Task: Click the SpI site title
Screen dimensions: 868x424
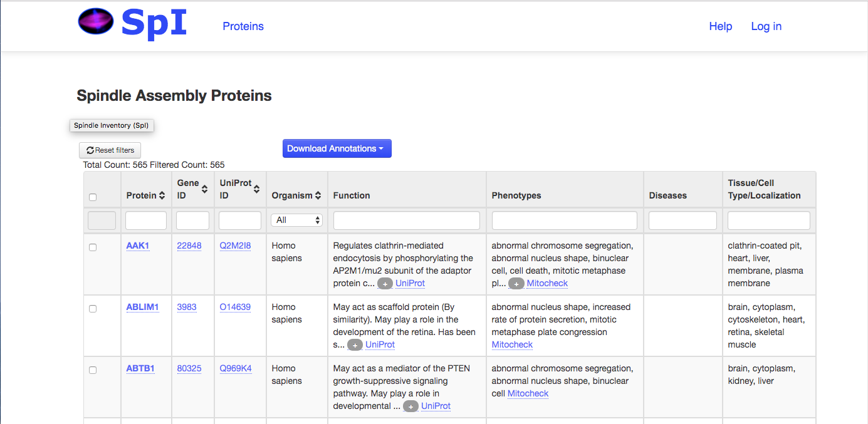Action: tap(154, 23)
